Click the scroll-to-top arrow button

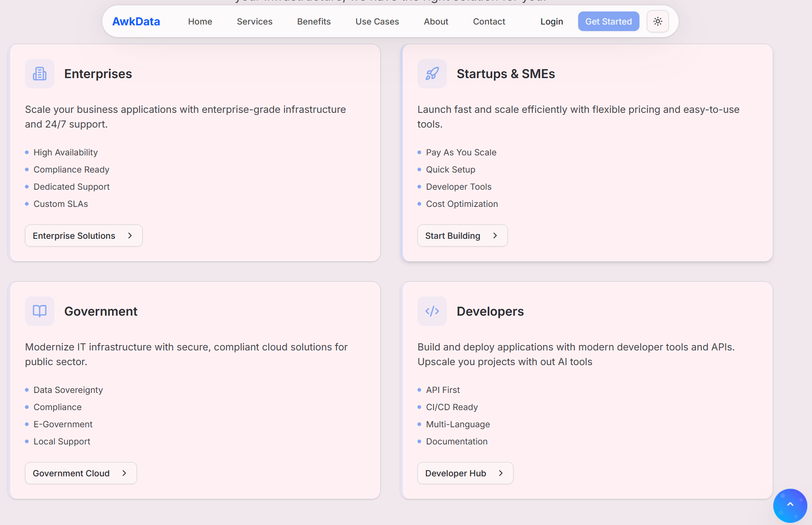coord(790,505)
